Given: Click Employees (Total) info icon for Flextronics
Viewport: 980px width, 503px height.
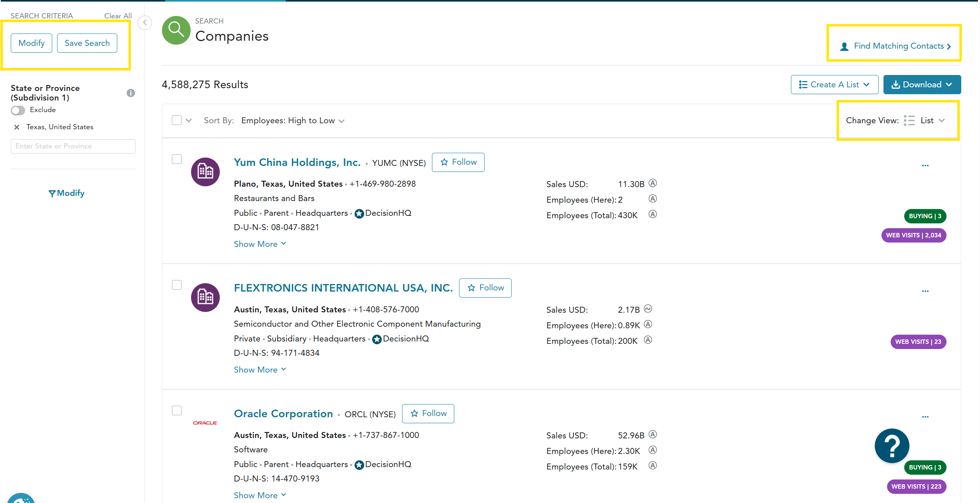Looking at the screenshot, I should (648, 340).
